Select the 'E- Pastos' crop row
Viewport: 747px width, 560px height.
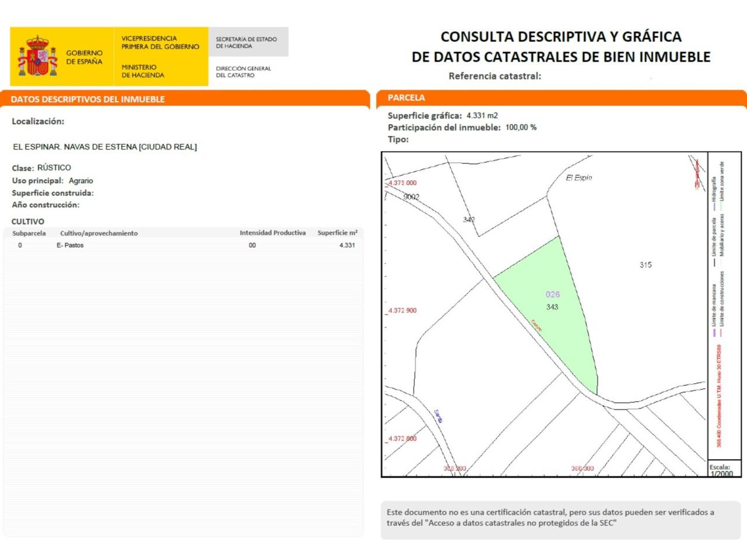(70, 246)
